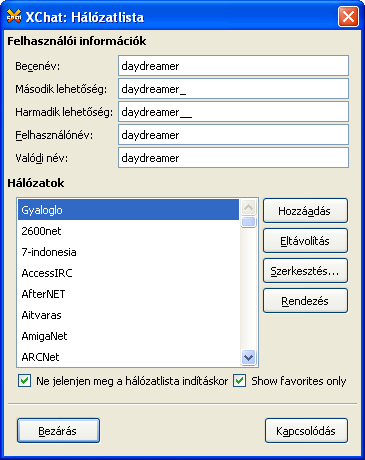This screenshot has width=365, height=460.
Task: Open the Szerkesztés... dialog
Action: tap(305, 271)
